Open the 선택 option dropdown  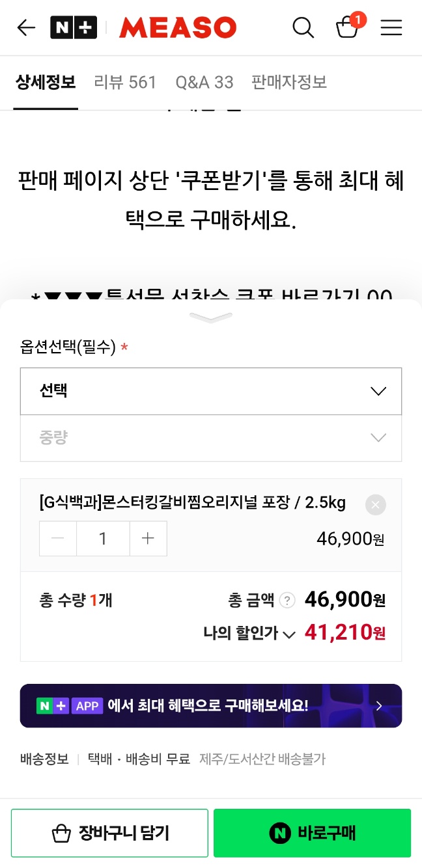pyautogui.click(x=211, y=391)
